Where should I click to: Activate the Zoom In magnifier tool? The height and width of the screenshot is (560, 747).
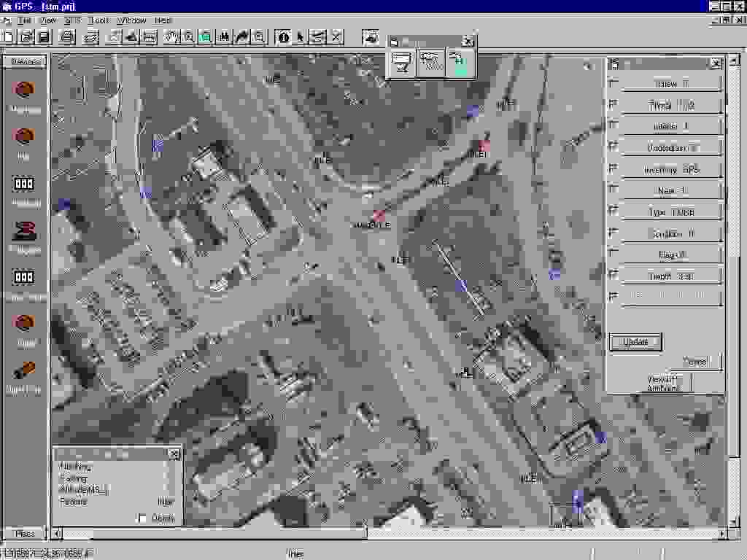coord(188,37)
